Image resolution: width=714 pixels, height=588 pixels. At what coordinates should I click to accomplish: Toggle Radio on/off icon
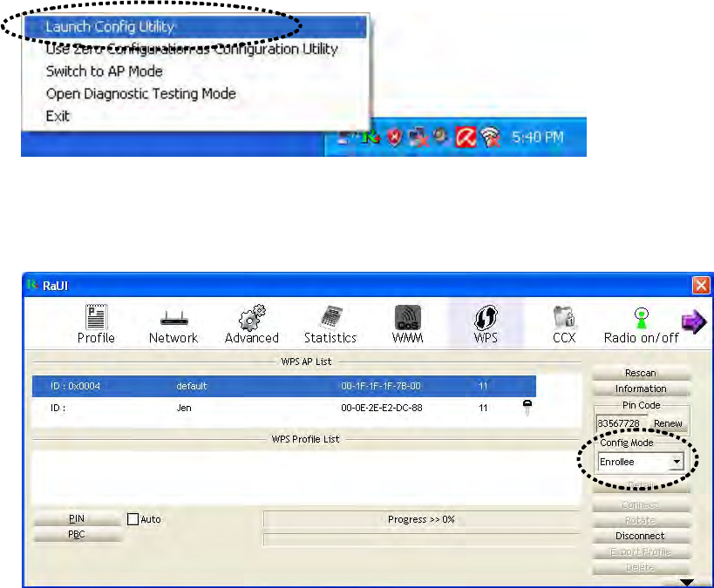[x=641, y=318]
